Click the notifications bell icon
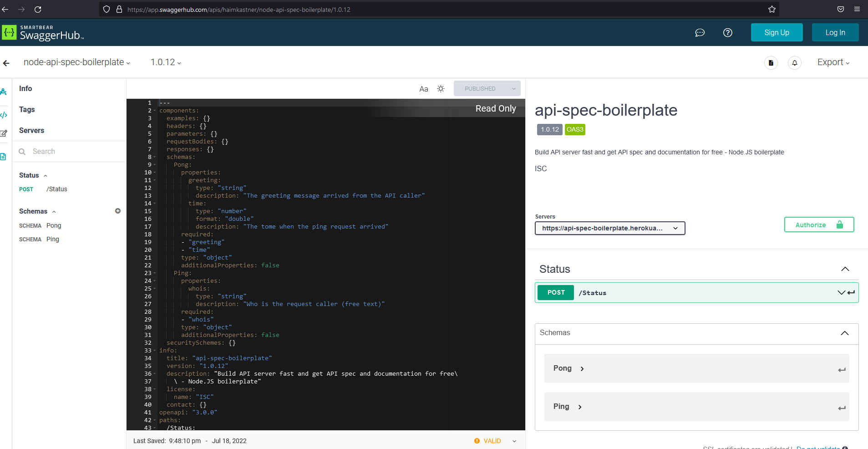 point(794,62)
